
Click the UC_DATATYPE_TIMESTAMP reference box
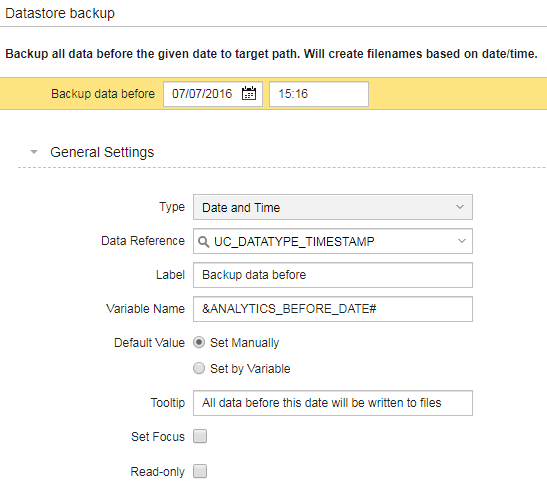[333, 241]
